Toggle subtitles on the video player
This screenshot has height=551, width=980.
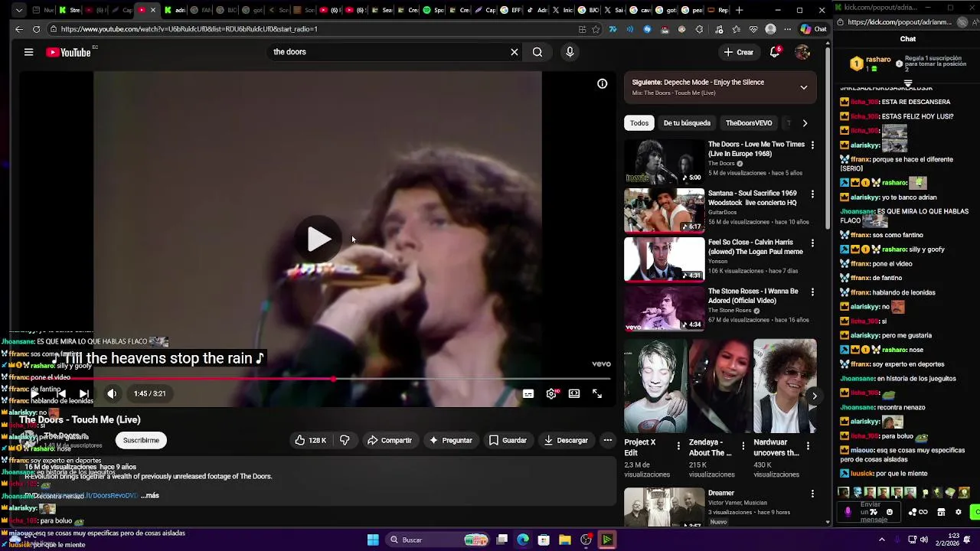tap(528, 393)
